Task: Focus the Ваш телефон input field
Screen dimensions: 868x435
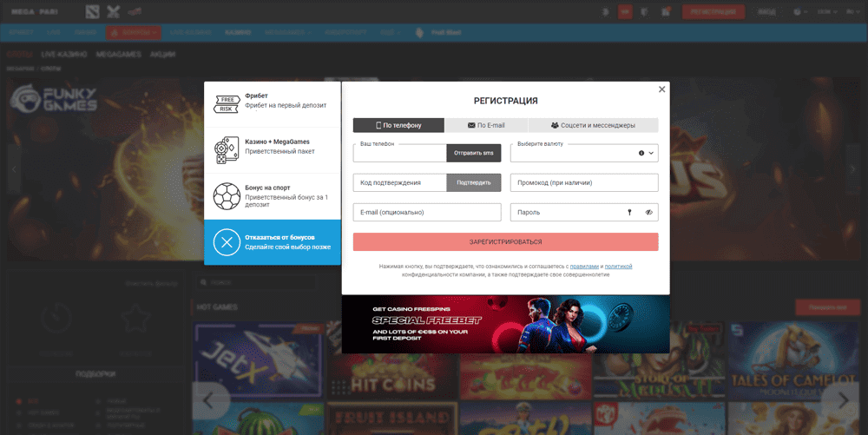Action: click(x=399, y=154)
